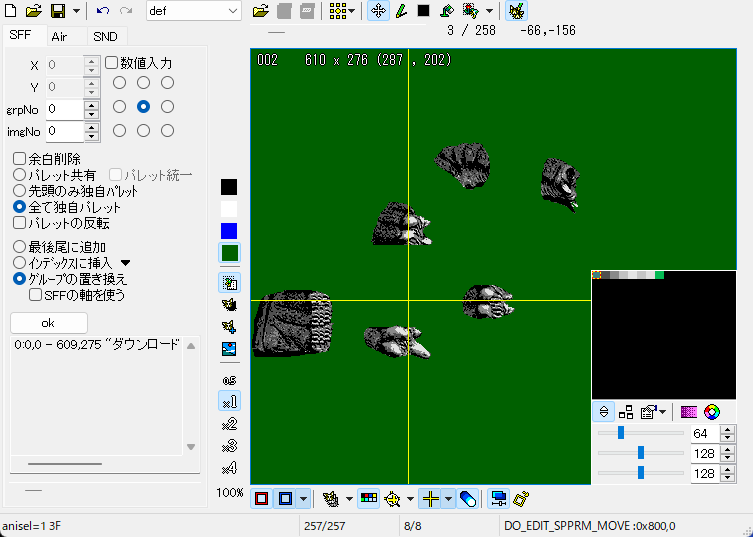Click the blue monitors network icon
The image size is (753, 537).
[x=498, y=499]
